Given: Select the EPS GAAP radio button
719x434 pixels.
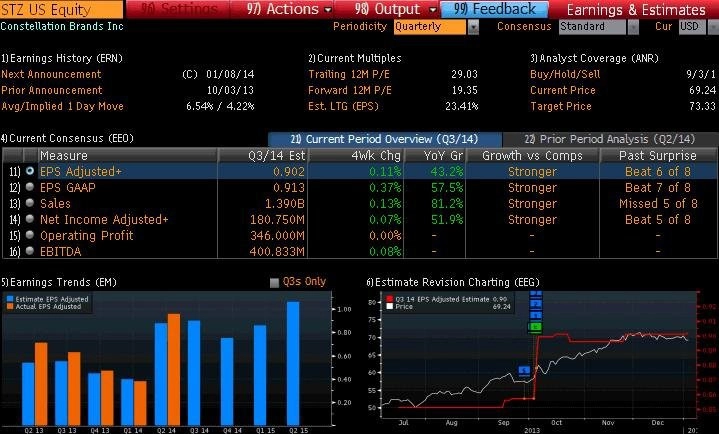Looking at the screenshot, I should click(30, 187).
